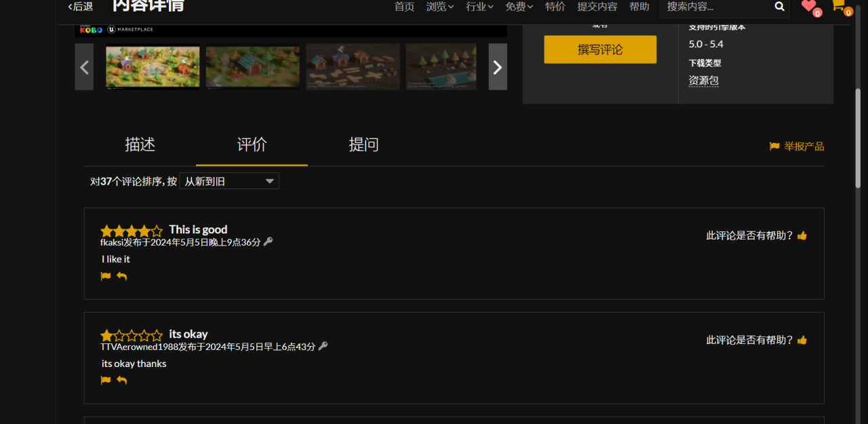Click the key icon after TTVAerowned1988's post date

pos(323,346)
